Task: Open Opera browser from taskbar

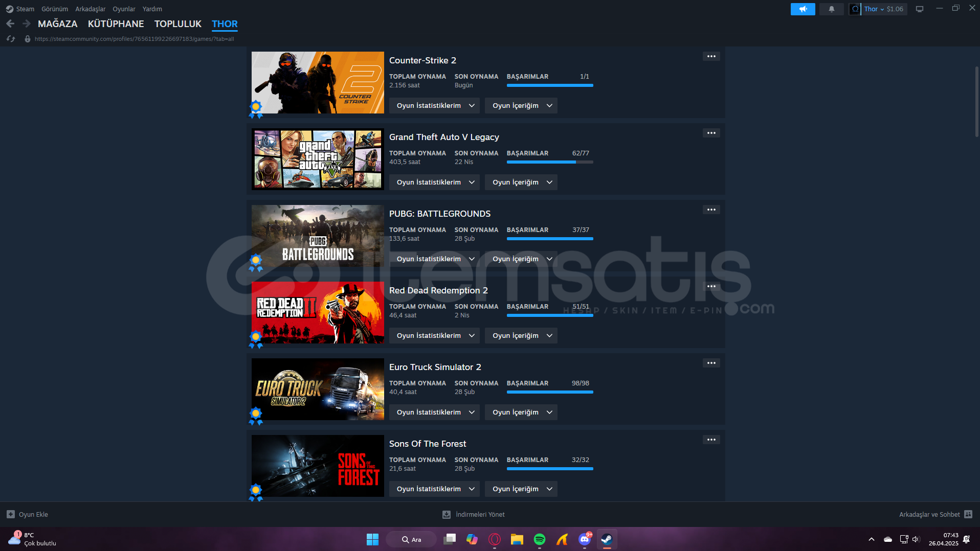Action: coord(494,539)
